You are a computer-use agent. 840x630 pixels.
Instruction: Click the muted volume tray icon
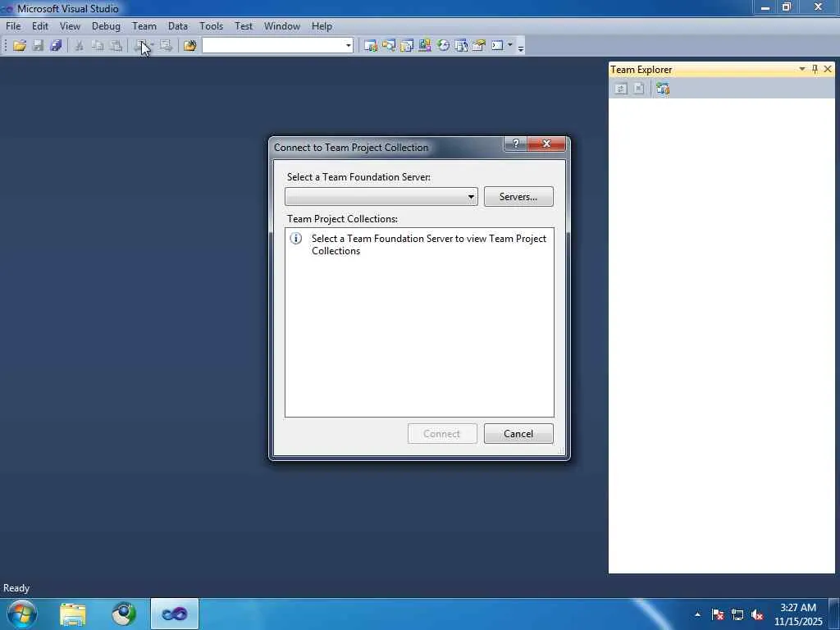click(x=757, y=615)
